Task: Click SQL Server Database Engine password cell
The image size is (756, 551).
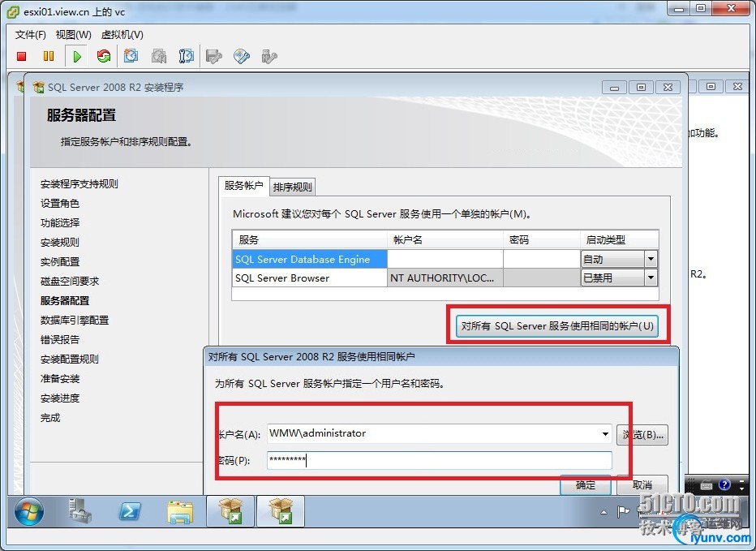Action: point(542,259)
